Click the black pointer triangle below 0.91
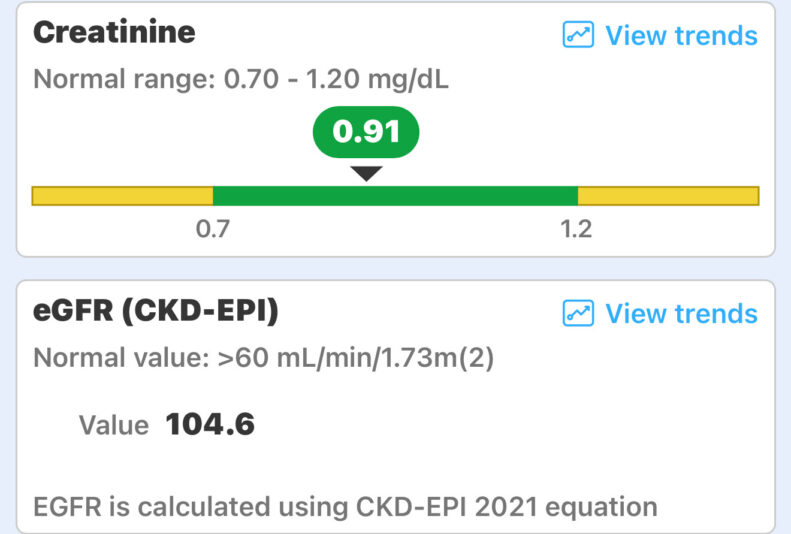Viewport: 791px width, 534px height. [x=367, y=174]
